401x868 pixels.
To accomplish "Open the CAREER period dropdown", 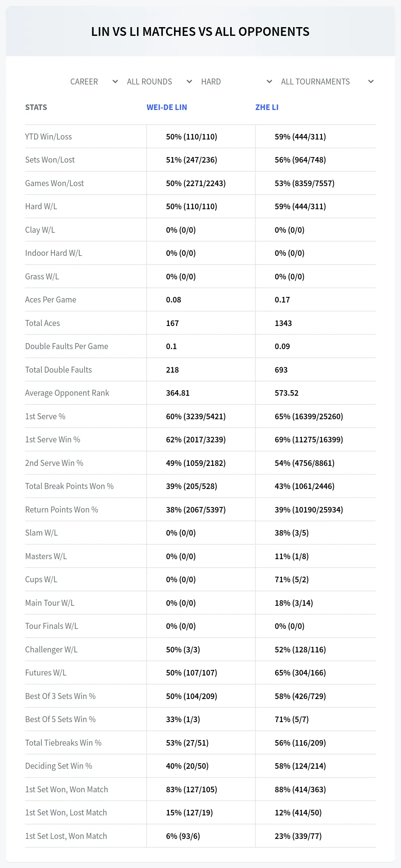I will (x=94, y=82).
